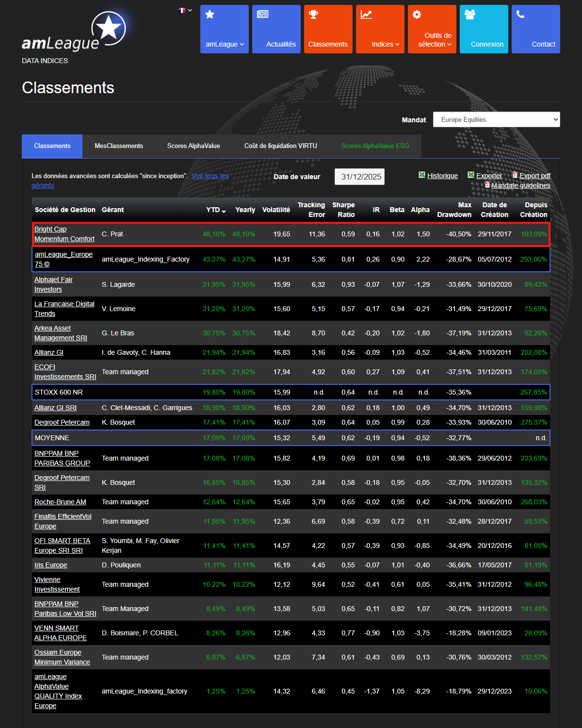Select the STOXX 600 NR row label
This screenshot has height=728, width=582.
pos(59,392)
